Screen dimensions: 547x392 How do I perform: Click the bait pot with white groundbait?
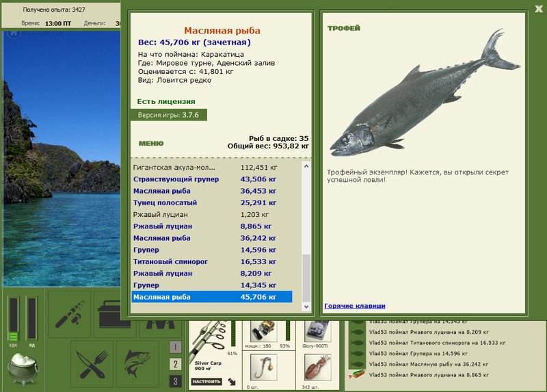(x=23, y=369)
